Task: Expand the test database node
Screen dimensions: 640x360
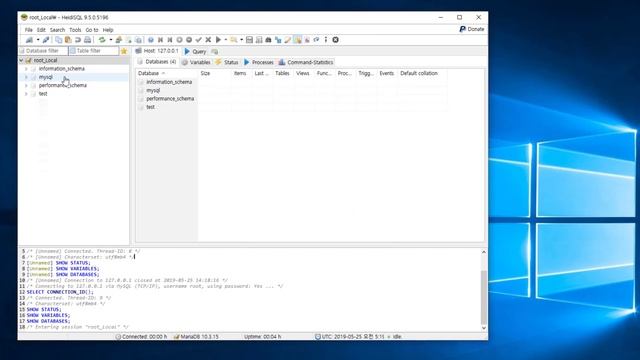Action: (27, 94)
